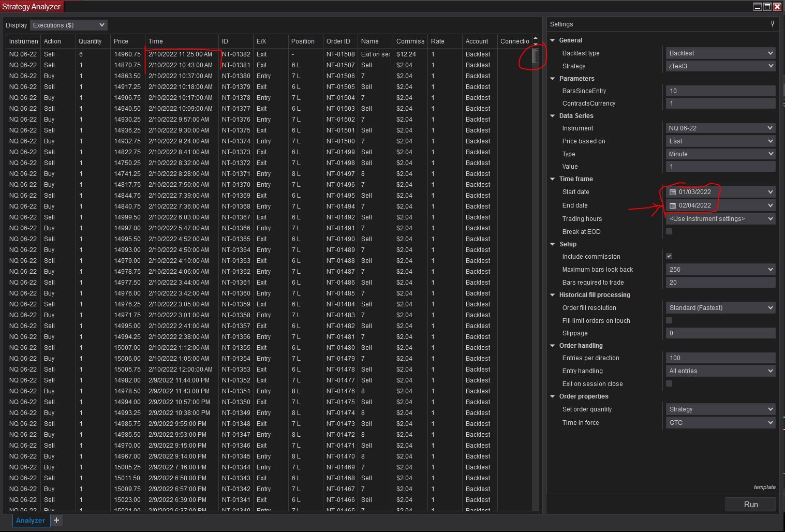Collapse the Order handling section
This screenshot has width=785, height=532.
(553, 345)
